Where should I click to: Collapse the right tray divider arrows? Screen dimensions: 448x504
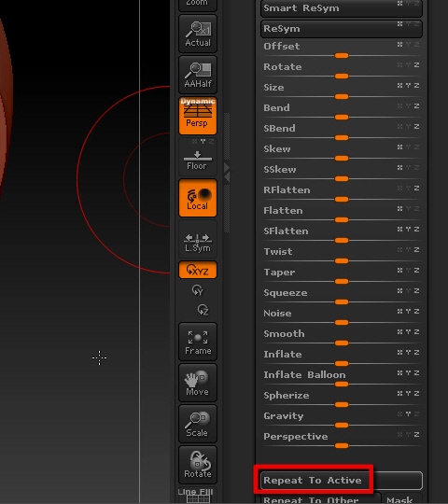click(227, 173)
